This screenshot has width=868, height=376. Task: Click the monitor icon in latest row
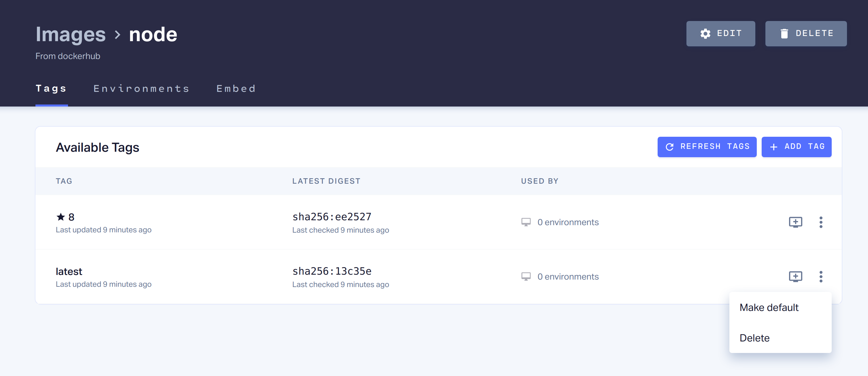coord(526,277)
